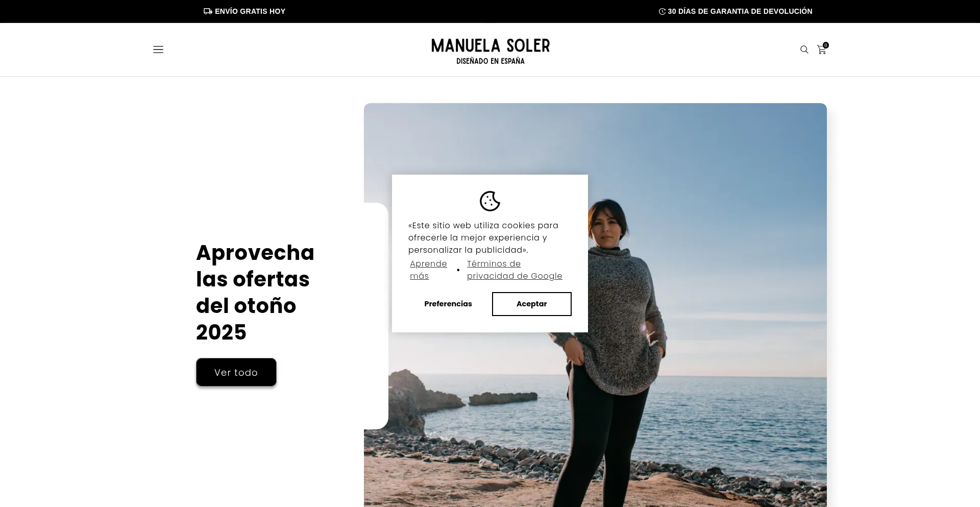Open cookie Preferencias
The height and width of the screenshot is (507, 980).
tap(448, 304)
